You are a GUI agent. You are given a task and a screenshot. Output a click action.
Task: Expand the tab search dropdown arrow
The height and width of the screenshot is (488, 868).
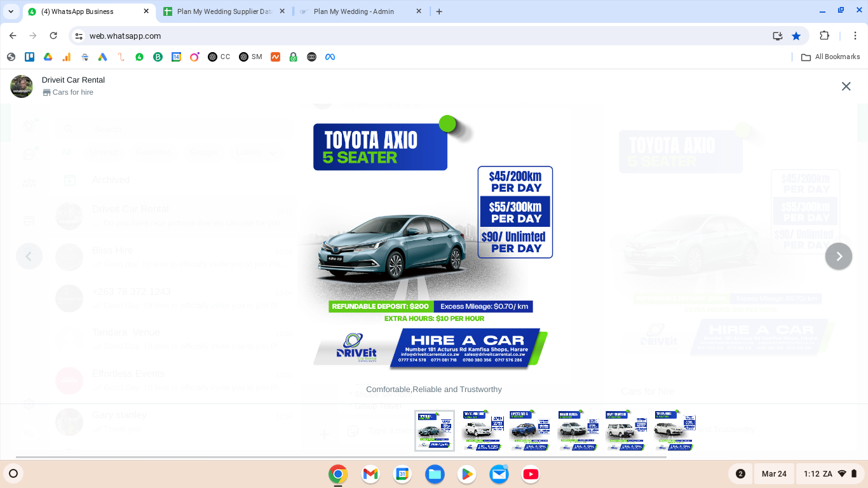[11, 11]
